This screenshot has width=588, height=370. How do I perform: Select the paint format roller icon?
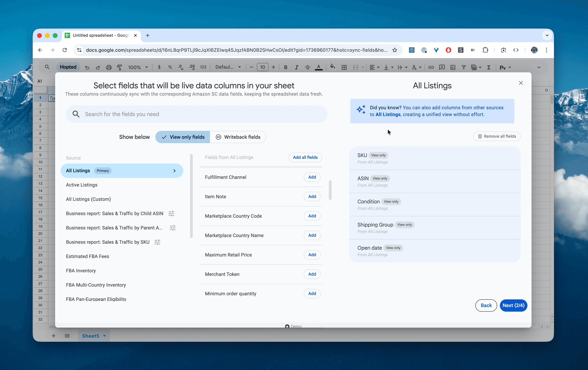point(119,67)
